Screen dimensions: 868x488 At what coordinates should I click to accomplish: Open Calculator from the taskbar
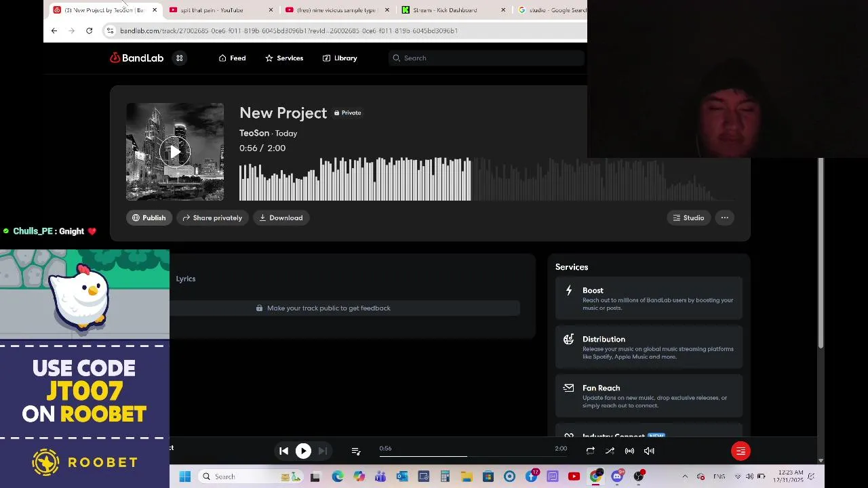[x=445, y=476]
